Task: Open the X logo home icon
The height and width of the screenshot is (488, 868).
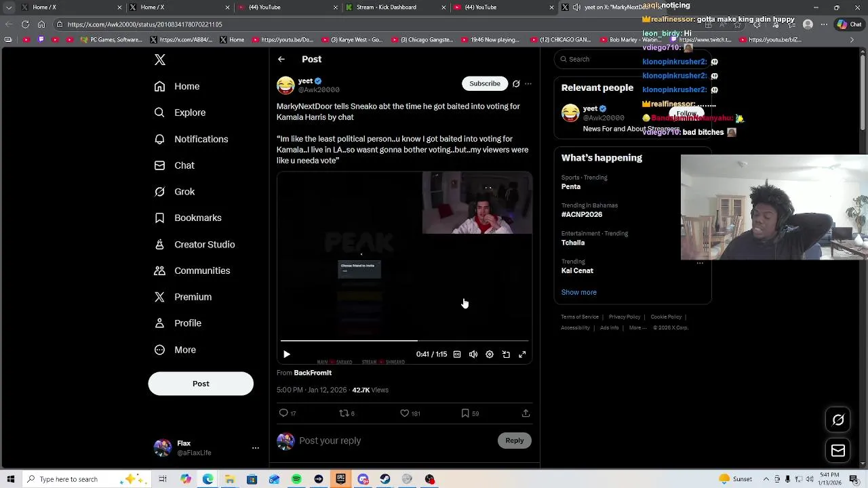Action: point(160,60)
